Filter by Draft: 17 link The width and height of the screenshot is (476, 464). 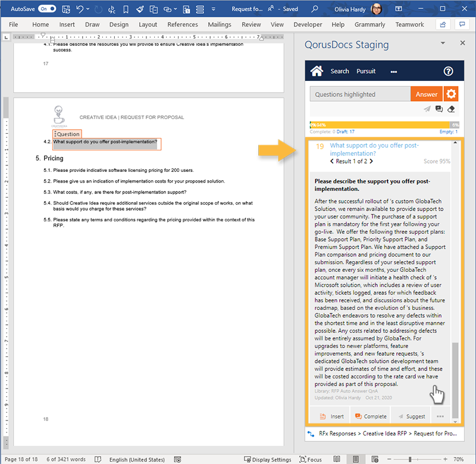tap(346, 131)
